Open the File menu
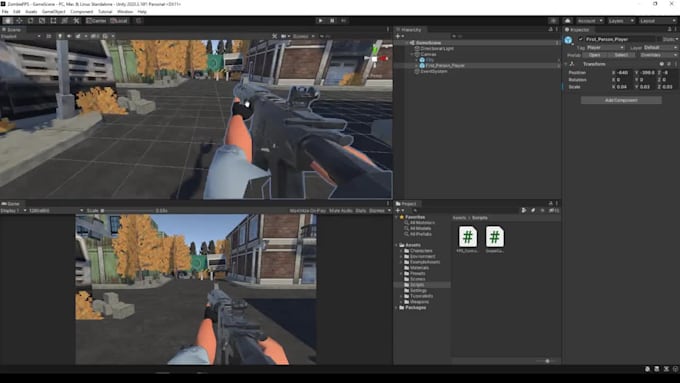 coord(5,12)
